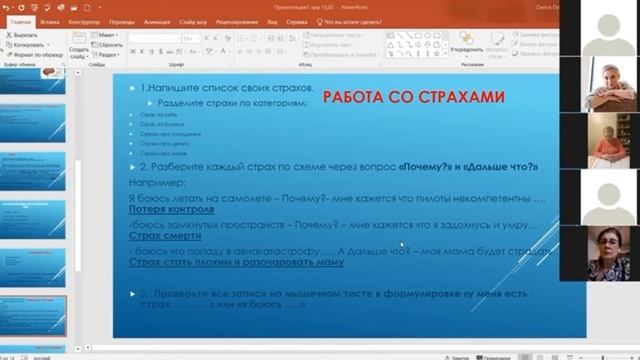The image size is (640, 360).
Task: Open Направление текста dropdown
Action: point(335,35)
